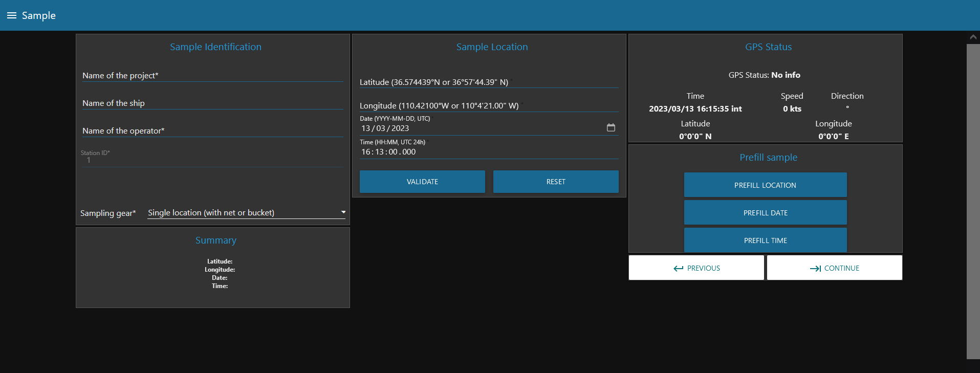Click the Name of the project field
This screenshot has width=980, height=373.
point(213,75)
